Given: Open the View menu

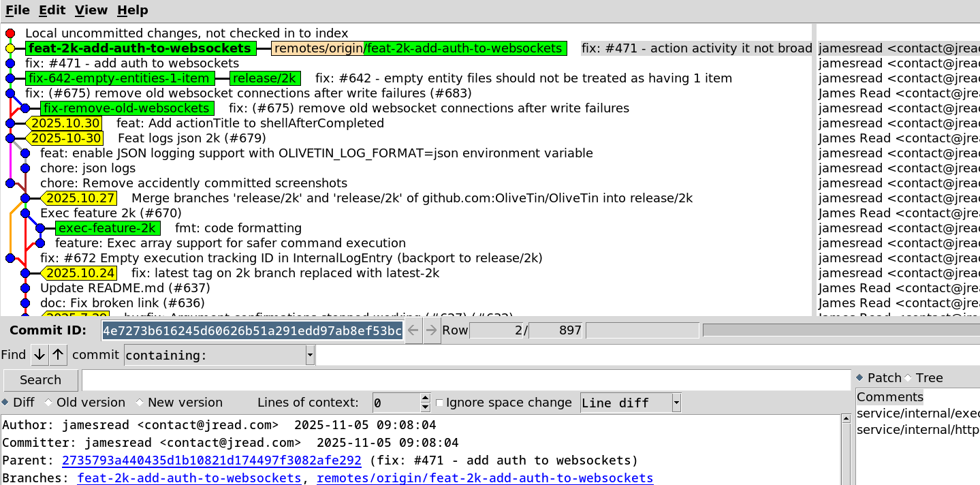Looking at the screenshot, I should coord(91,10).
